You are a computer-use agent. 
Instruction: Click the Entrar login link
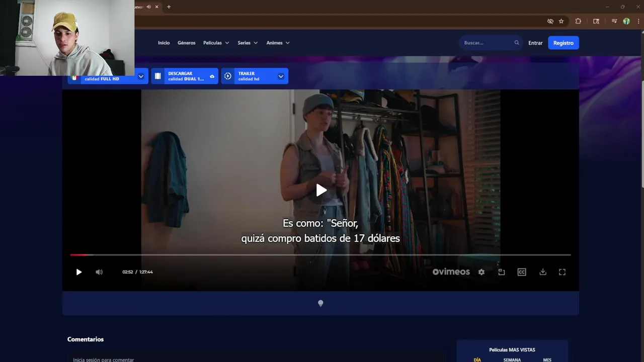coord(535,43)
